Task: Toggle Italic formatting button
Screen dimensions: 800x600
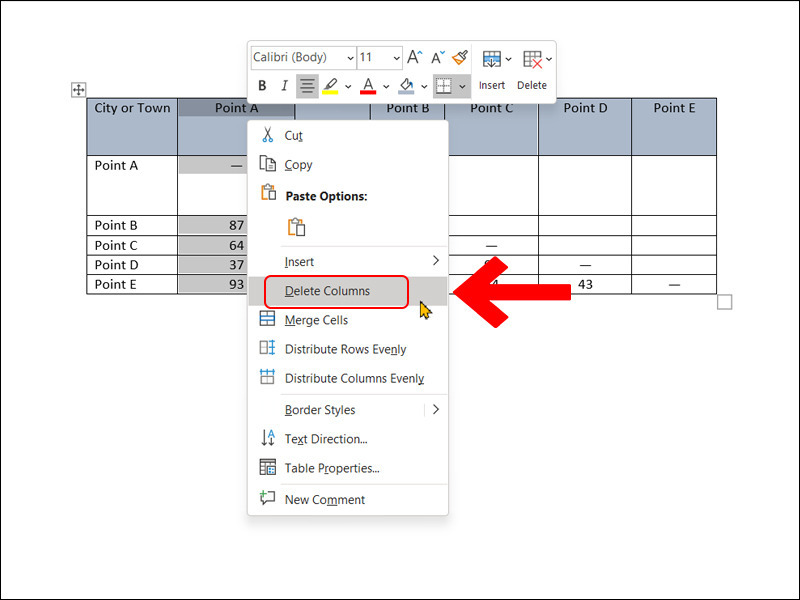Action: [284, 86]
